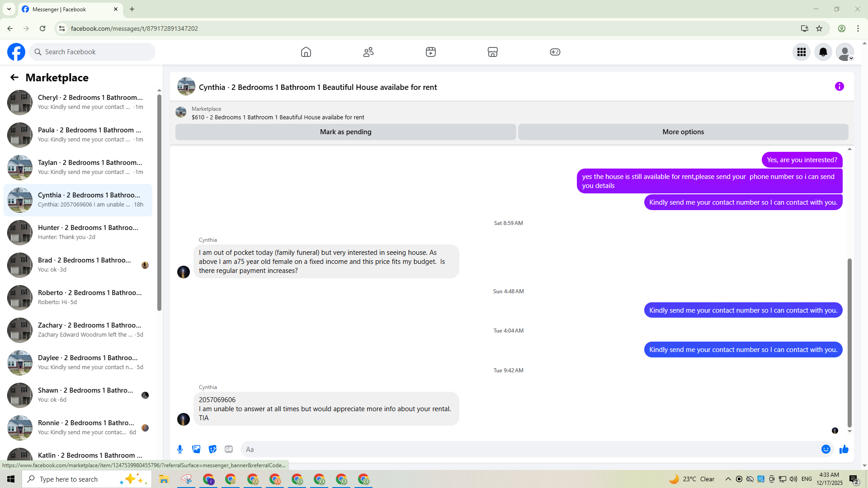Screen dimensions: 868x488
Task: Open the sticker picker icon
Action: (212, 449)
